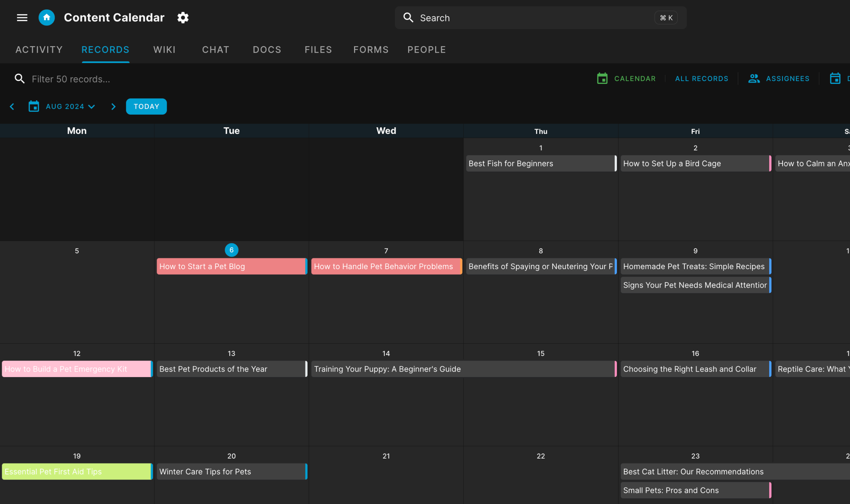Click the TODAY button
Viewport: 850px width, 504px height.
tap(146, 106)
